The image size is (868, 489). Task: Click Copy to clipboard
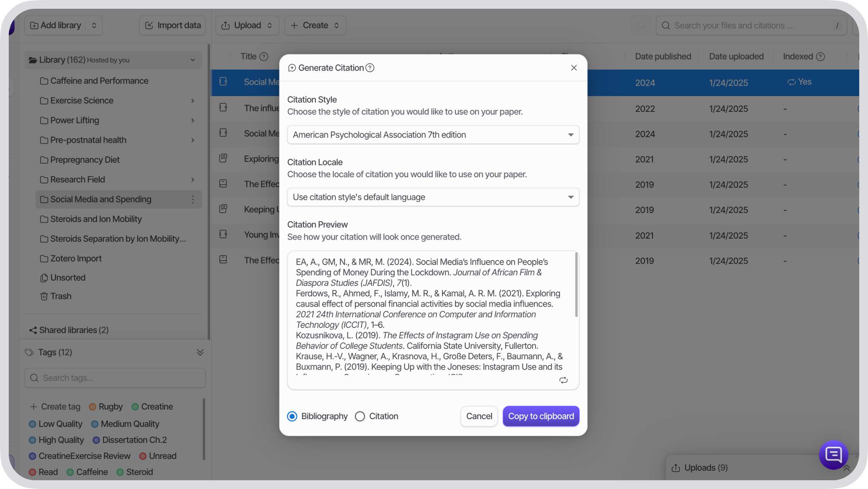tap(541, 416)
